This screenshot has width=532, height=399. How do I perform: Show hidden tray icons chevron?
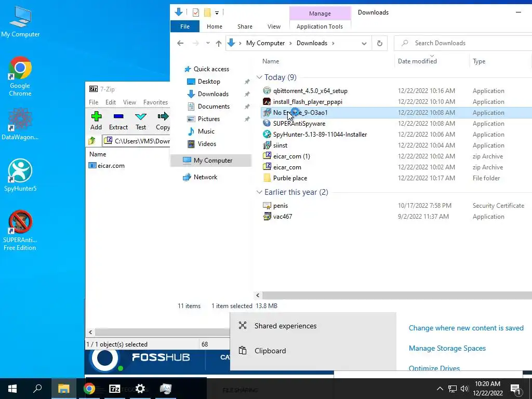pyautogui.click(x=440, y=389)
